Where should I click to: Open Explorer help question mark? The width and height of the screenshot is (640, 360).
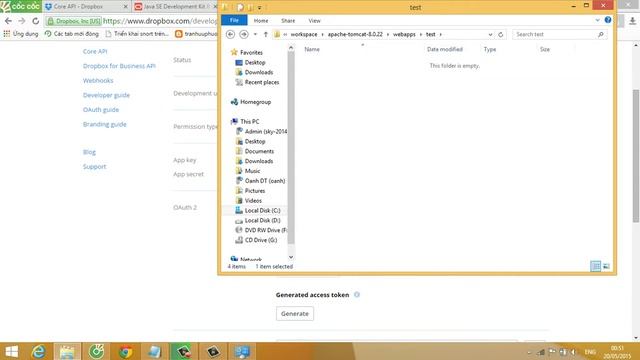tap(608, 20)
